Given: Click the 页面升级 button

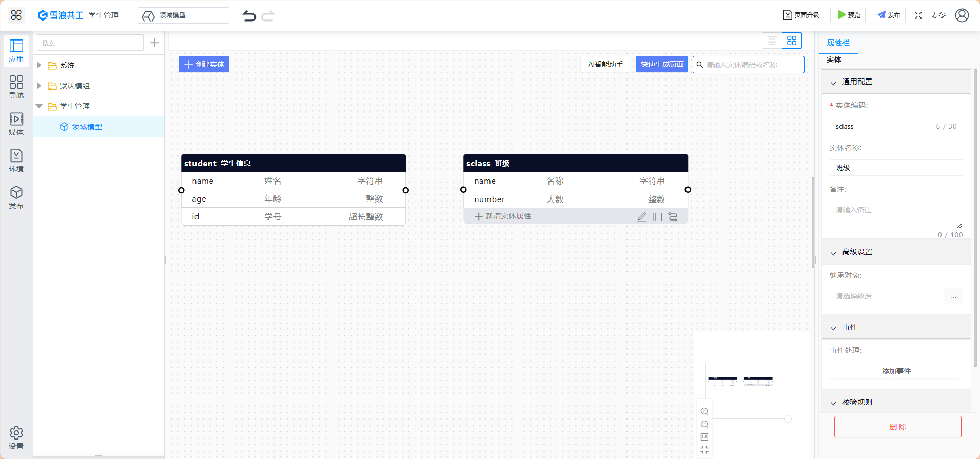Looking at the screenshot, I should click(x=800, y=15).
